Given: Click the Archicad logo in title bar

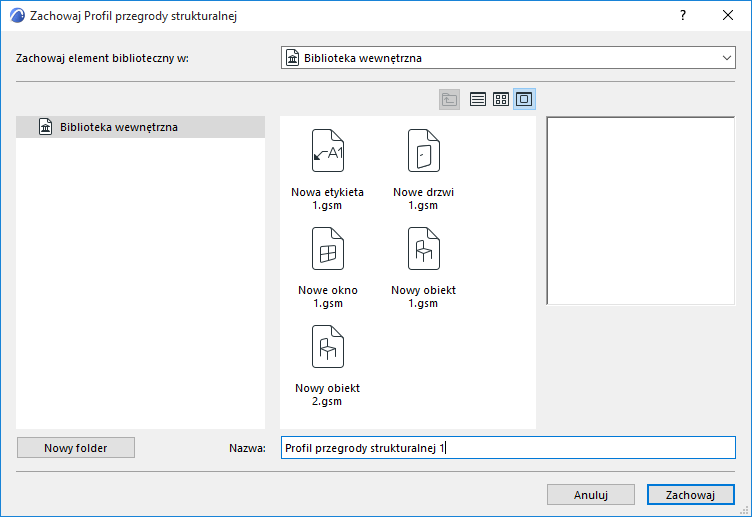Looking at the screenshot, I should point(17,15).
